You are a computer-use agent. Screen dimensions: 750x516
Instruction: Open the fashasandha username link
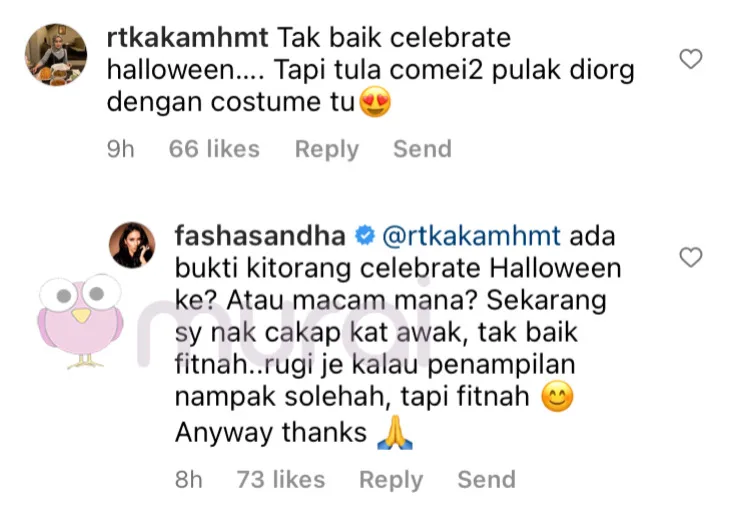coord(260,236)
